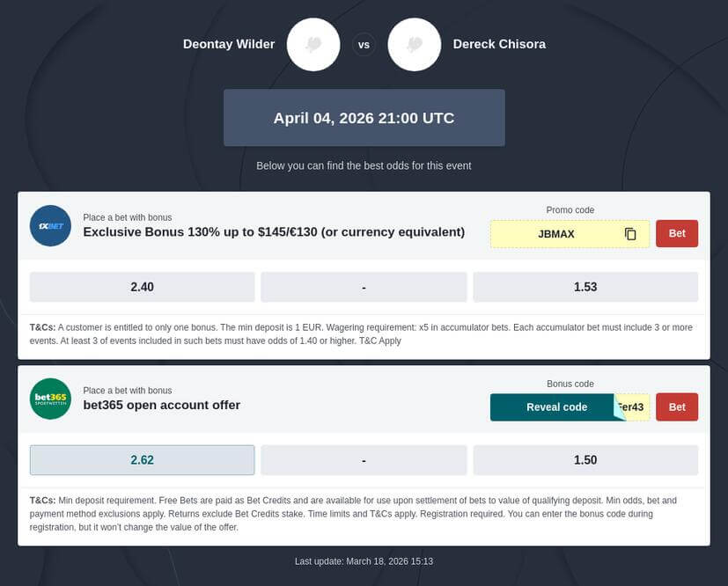
Task: Click the name Dereck Chisora
Action: pyautogui.click(x=499, y=43)
